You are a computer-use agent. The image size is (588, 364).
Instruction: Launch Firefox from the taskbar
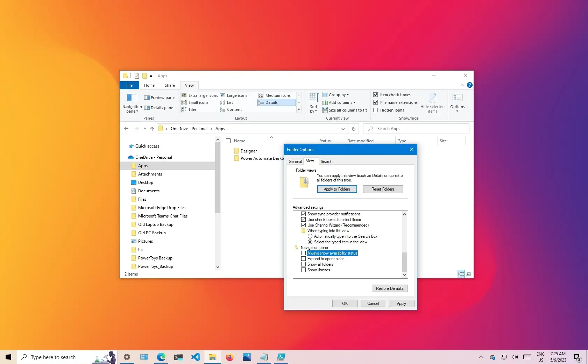click(229, 357)
